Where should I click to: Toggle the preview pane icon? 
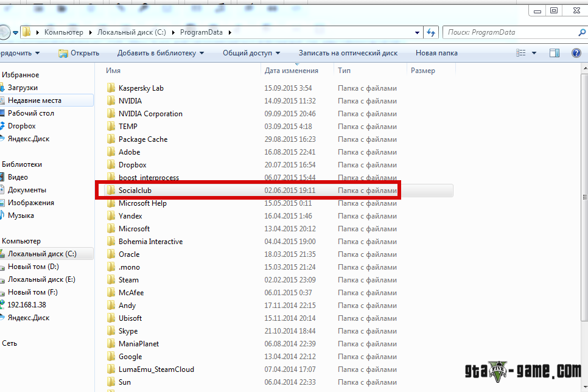coord(555,53)
